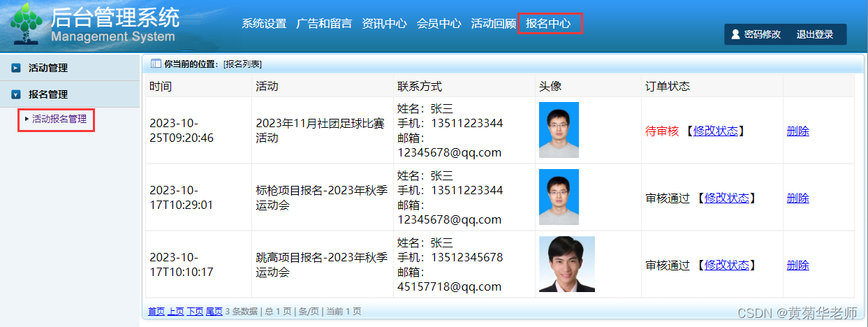Open the 系统设置 menu
This screenshot has height=327, width=868.
pos(264,23)
